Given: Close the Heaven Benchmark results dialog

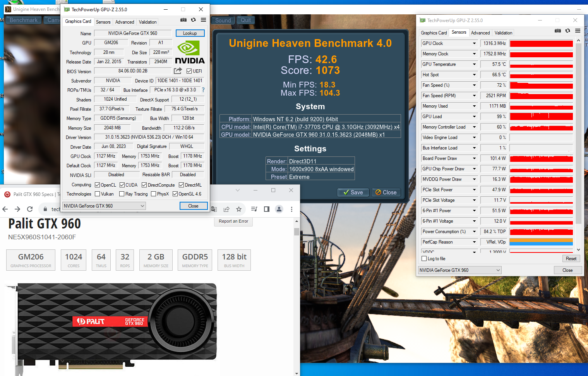Looking at the screenshot, I should coord(386,192).
